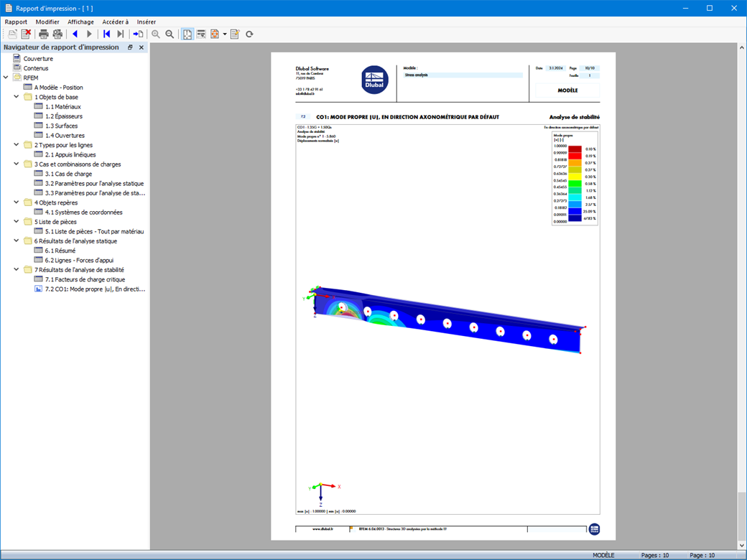747x560 pixels.
Task: Click the Dlubal logo on the report page
Action: [374, 80]
